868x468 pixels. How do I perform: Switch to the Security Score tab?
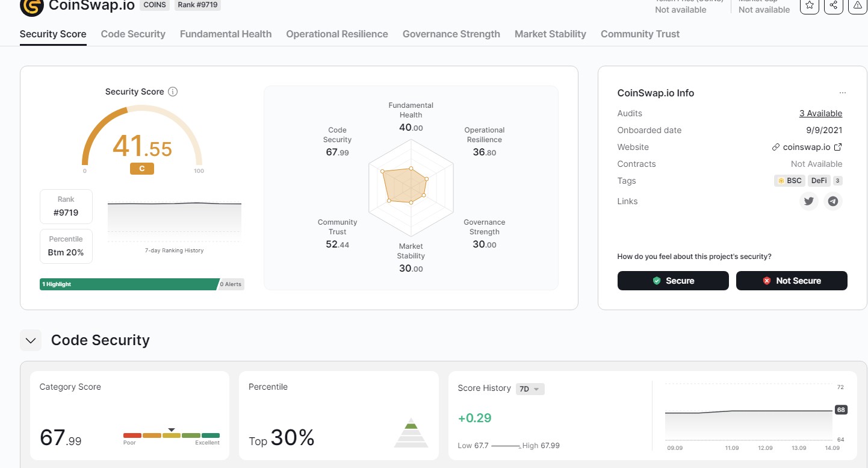[53, 34]
